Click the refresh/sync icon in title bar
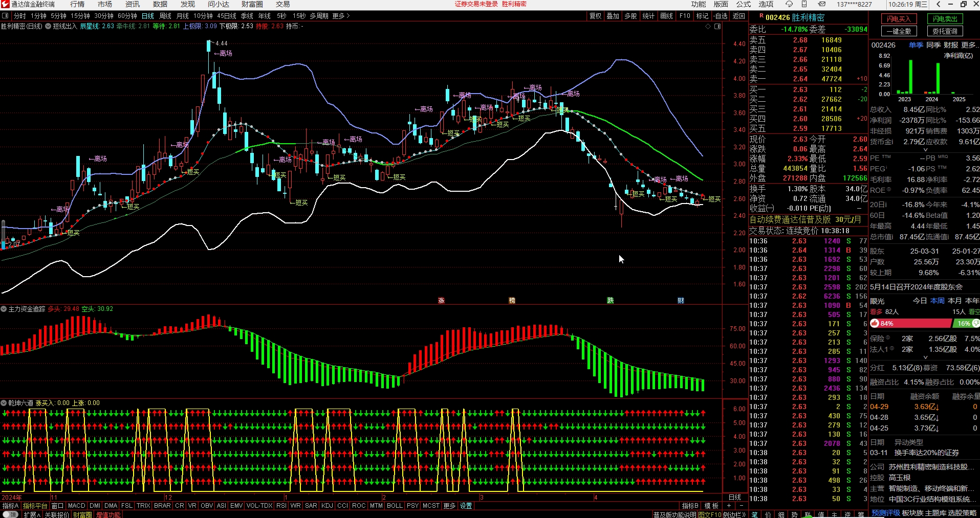The width and height of the screenshot is (980, 518). (x=789, y=4)
